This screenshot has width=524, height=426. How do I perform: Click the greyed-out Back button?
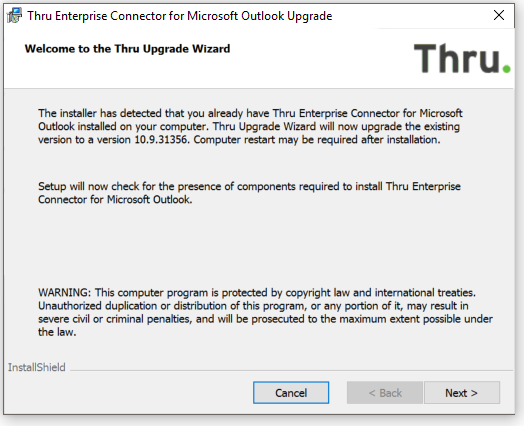[385, 393]
